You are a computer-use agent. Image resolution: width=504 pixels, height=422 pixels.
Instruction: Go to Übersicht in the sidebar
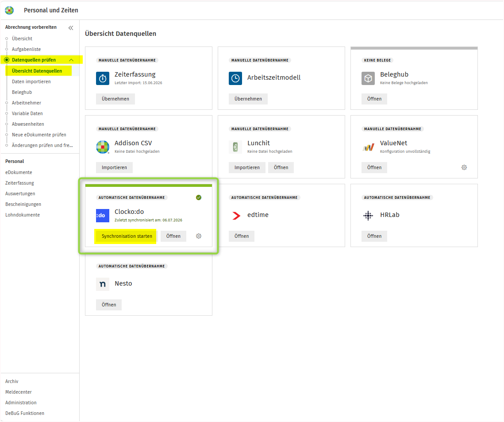(x=22, y=39)
